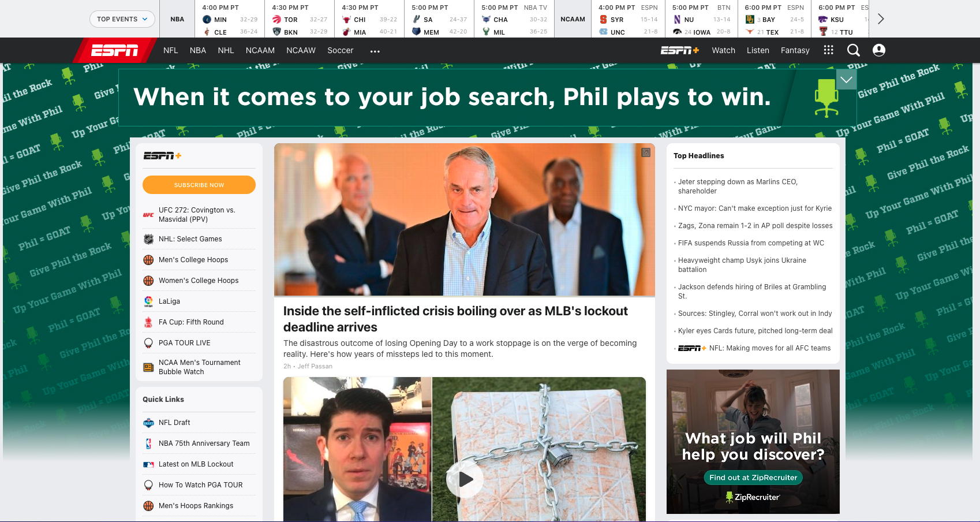Expand the TOP EVENTS dropdown
This screenshot has width=980, height=522.
point(122,19)
